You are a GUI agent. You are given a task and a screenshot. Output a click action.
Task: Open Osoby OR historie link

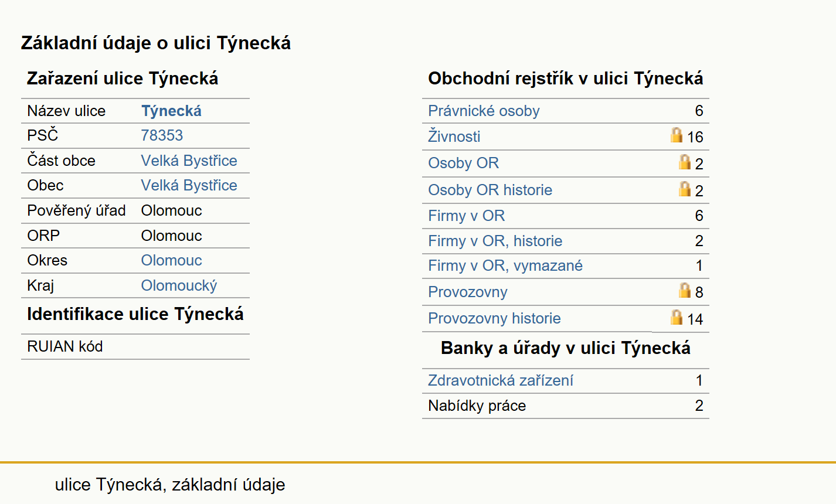(490, 190)
